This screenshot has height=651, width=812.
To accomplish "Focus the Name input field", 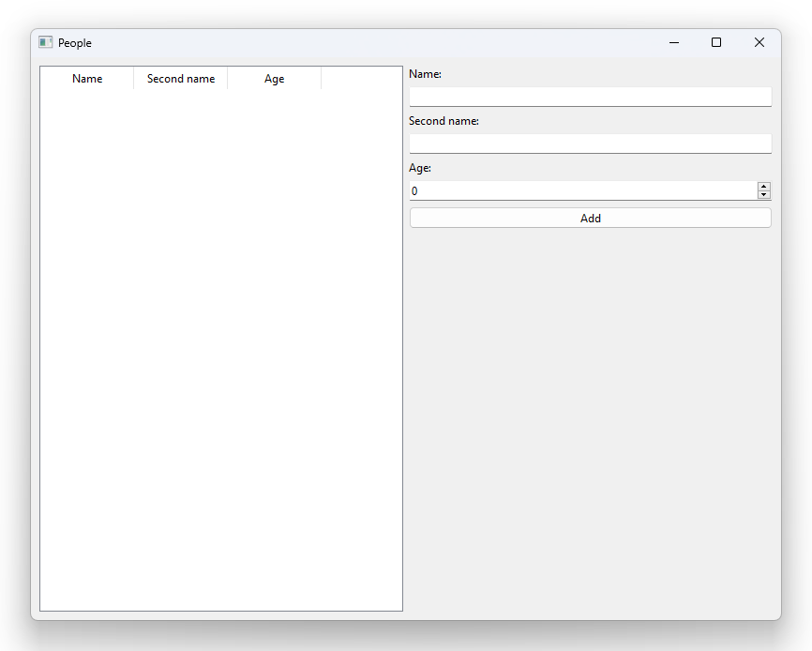I will click(x=591, y=97).
